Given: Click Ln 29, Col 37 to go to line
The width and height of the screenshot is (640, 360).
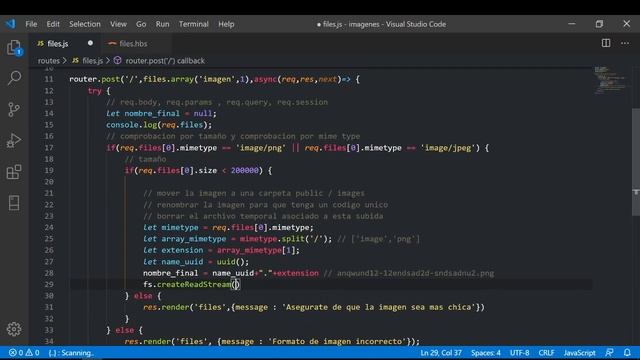Looking at the screenshot, I should coord(441,353).
